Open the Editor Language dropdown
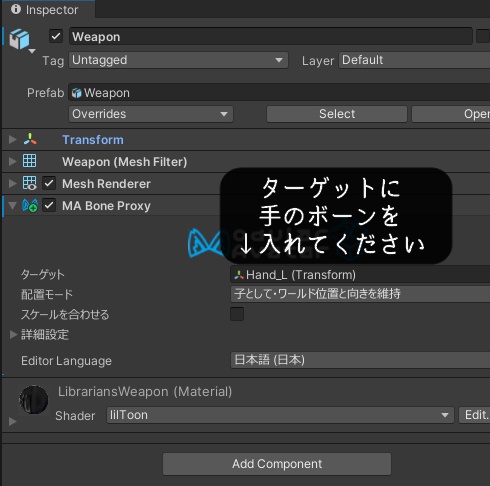 pos(360,360)
